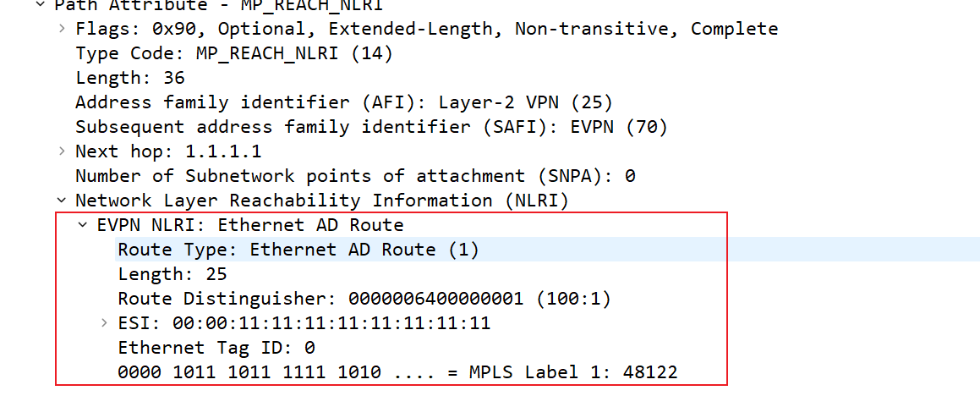
Task: Select the Length: 25 field
Action: [x=172, y=274]
